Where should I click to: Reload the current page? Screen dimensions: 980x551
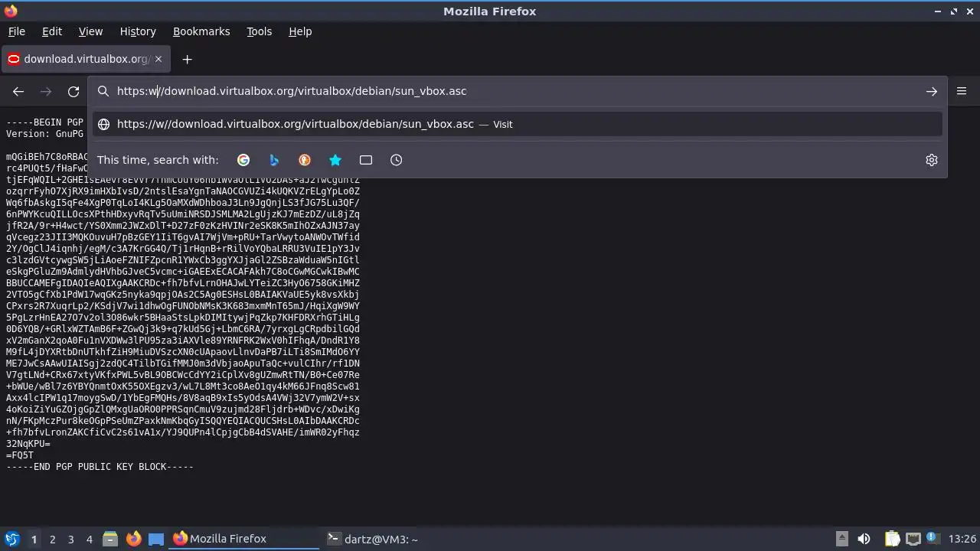73,91
